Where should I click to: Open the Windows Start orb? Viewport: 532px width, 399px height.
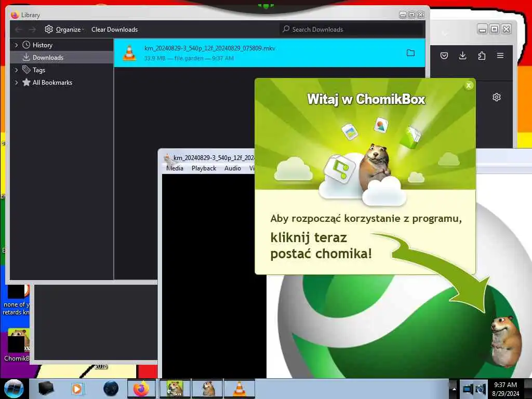[14, 389]
